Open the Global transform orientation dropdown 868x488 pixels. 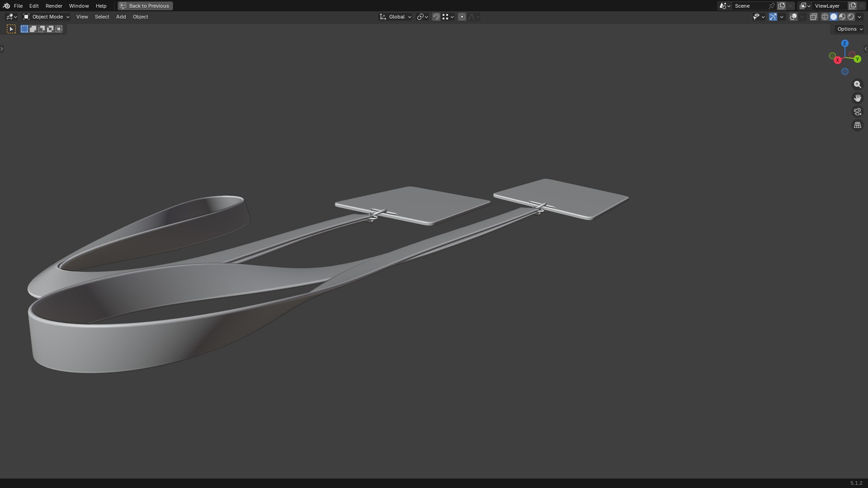coord(395,17)
